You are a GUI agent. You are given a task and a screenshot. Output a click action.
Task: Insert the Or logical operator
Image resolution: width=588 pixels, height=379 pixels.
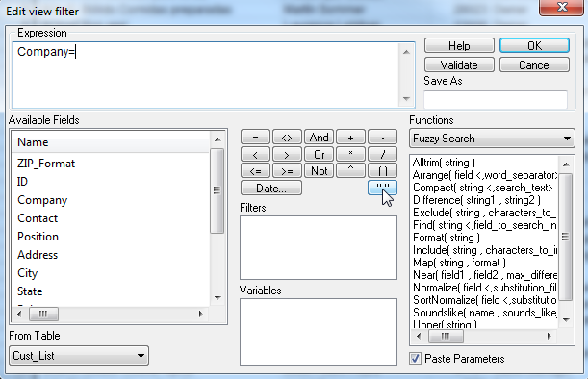[x=319, y=154]
